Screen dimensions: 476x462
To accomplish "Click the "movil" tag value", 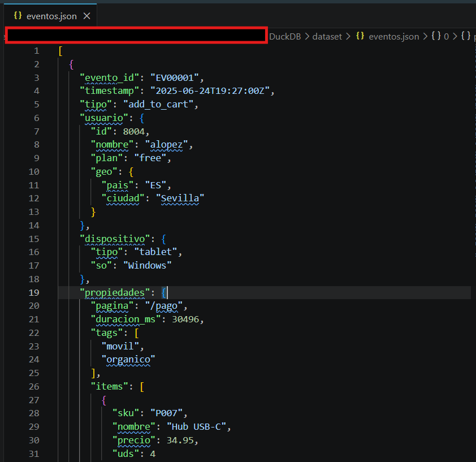I will (120, 346).
